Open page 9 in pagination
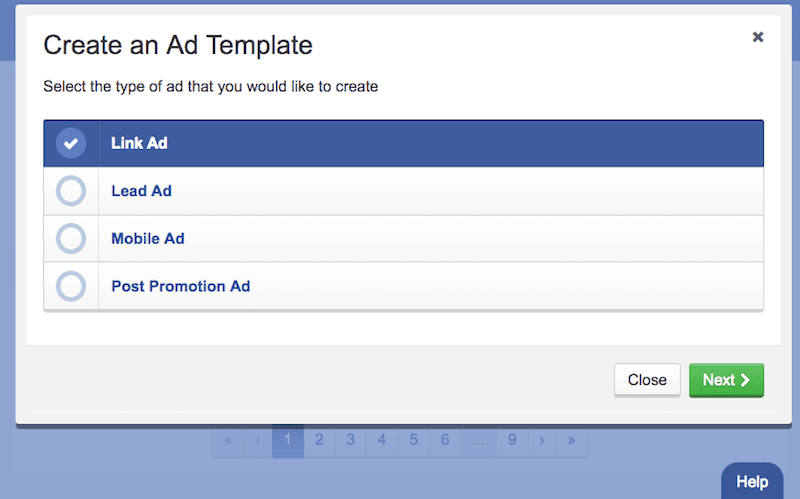The height and width of the screenshot is (499, 800). [511, 439]
